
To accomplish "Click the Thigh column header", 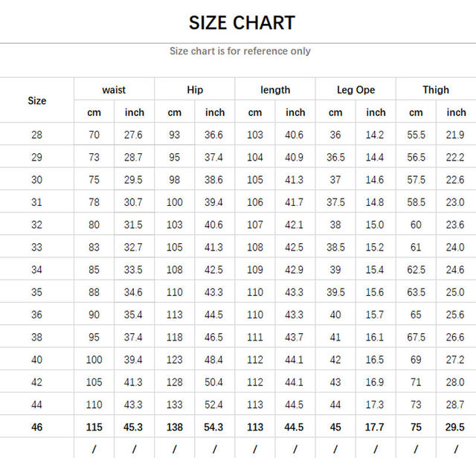I will coord(436,90).
